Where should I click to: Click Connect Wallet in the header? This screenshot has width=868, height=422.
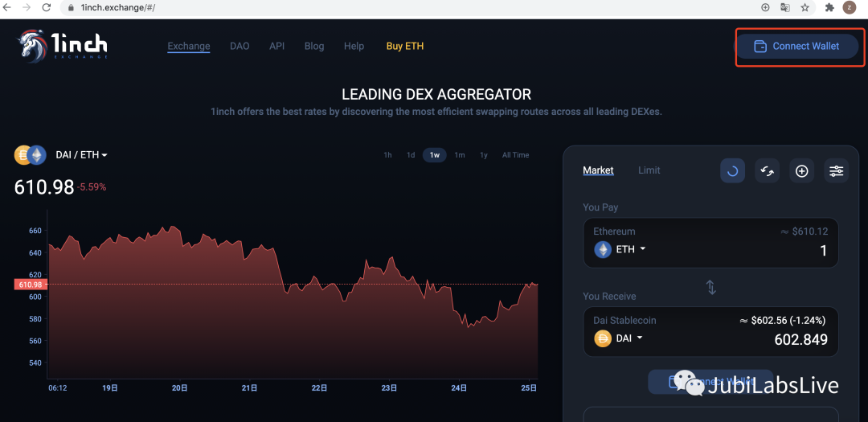coord(796,47)
